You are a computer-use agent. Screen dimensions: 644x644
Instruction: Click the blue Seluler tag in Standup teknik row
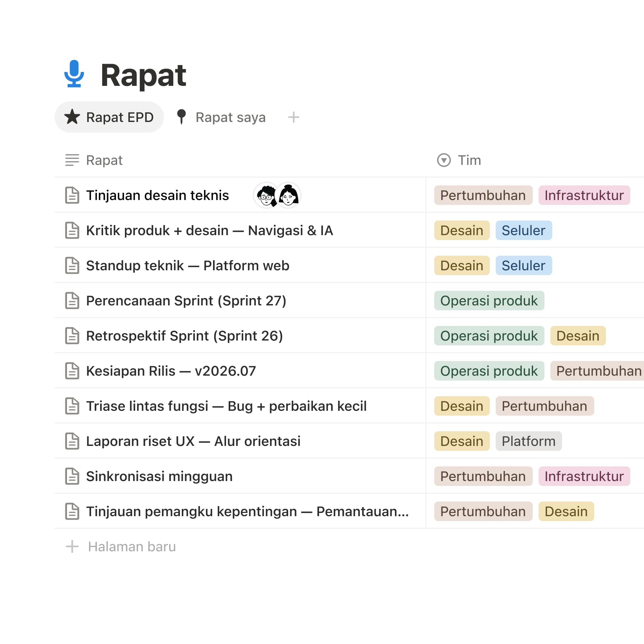(x=523, y=266)
